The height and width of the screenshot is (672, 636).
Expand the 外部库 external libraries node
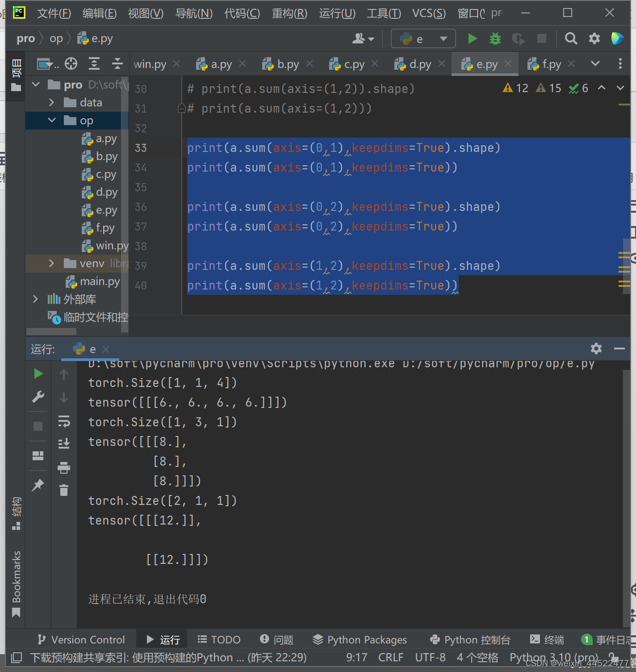click(x=36, y=299)
